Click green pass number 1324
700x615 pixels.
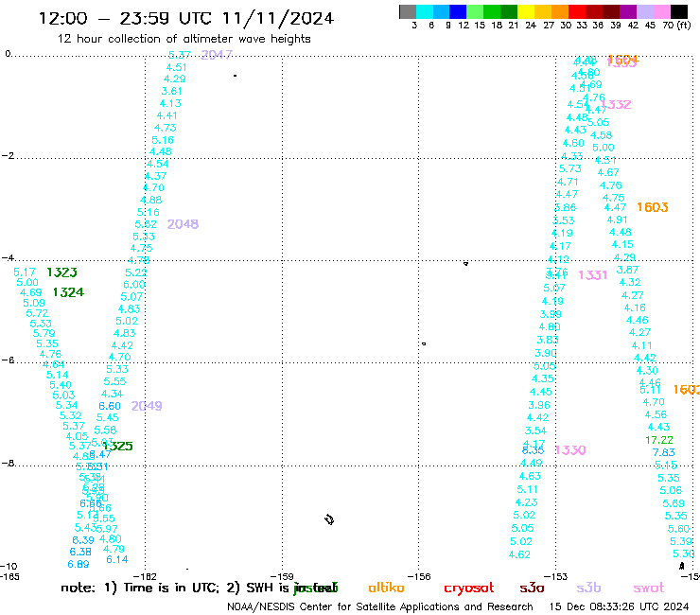[68, 292]
